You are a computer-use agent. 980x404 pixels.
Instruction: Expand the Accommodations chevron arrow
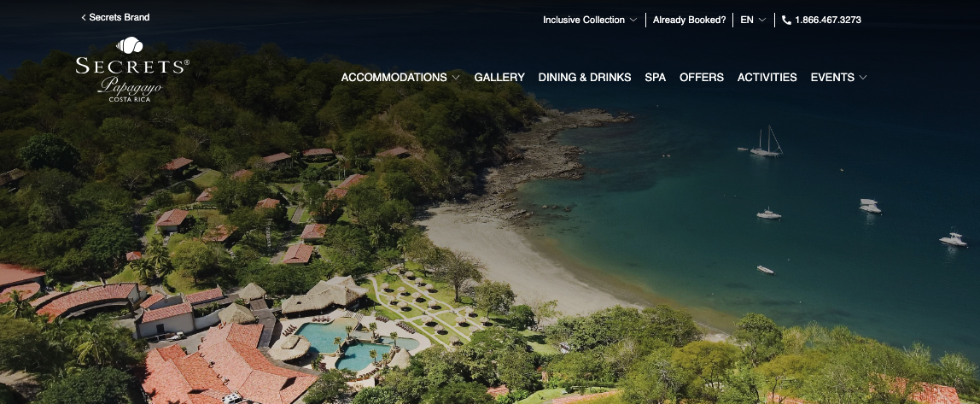pyautogui.click(x=456, y=78)
